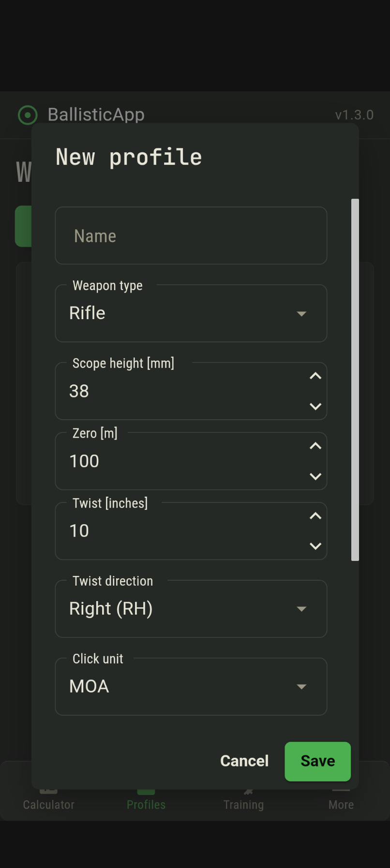Click the BallisticApp target logo icon
The height and width of the screenshot is (868, 390).
(28, 115)
